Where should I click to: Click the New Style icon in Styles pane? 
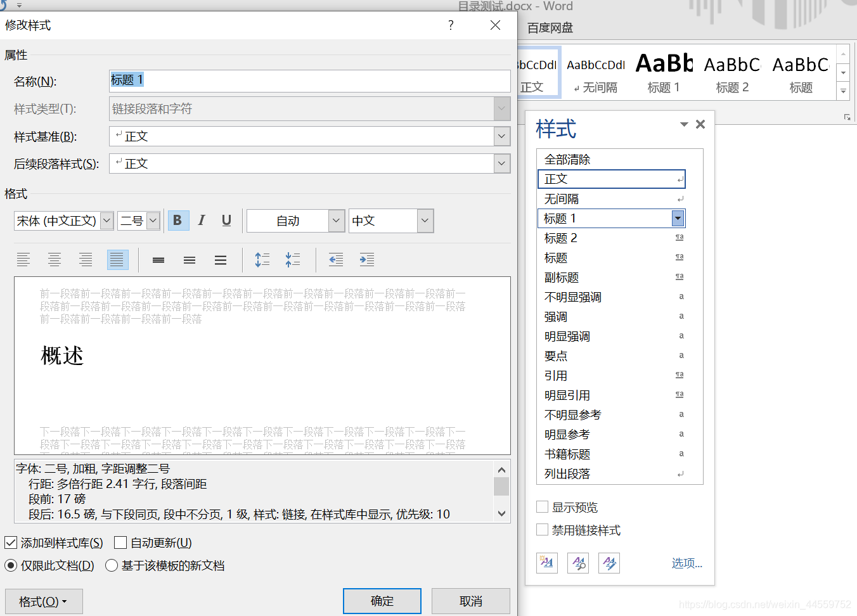coord(547,563)
